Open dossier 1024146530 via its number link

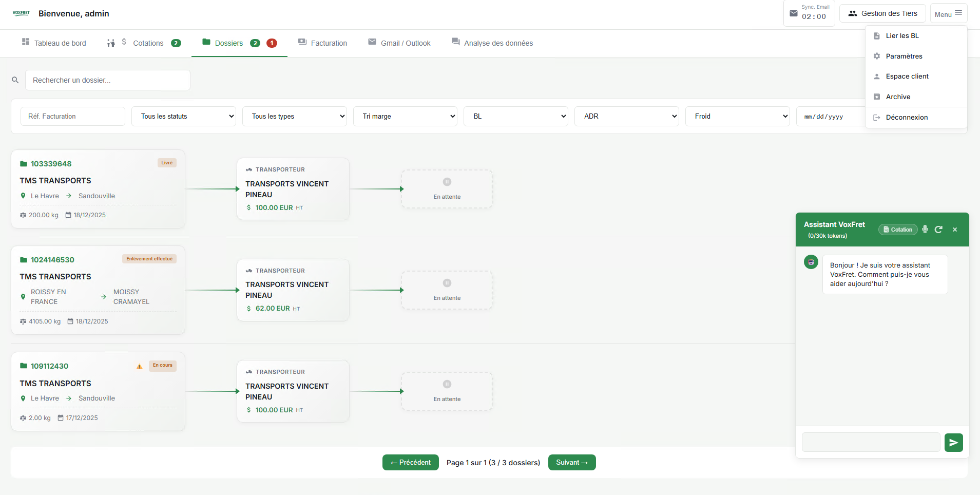[x=52, y=260]
